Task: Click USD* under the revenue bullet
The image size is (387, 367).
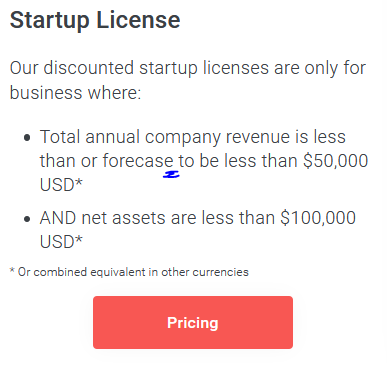Action: (x=61, y=185)
